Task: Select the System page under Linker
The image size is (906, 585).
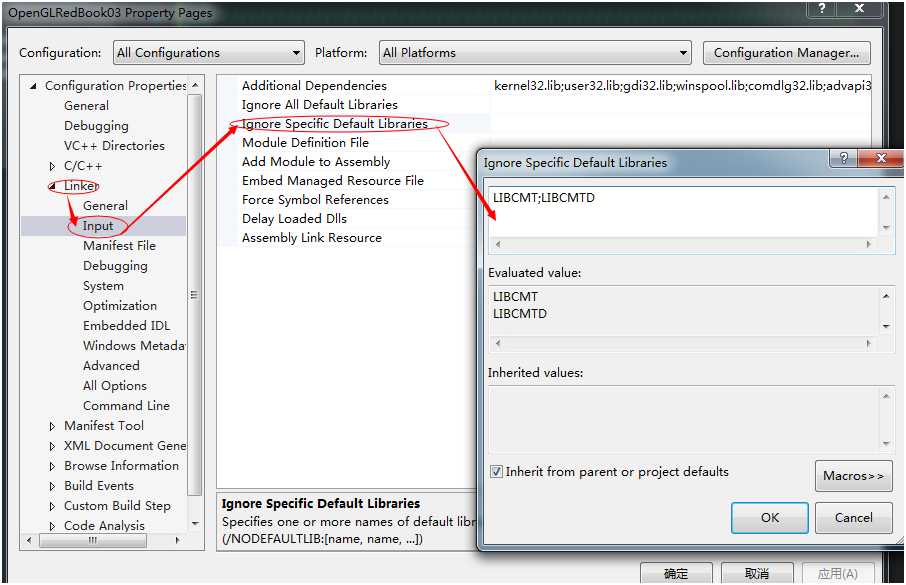Action: tap(103, 286)
